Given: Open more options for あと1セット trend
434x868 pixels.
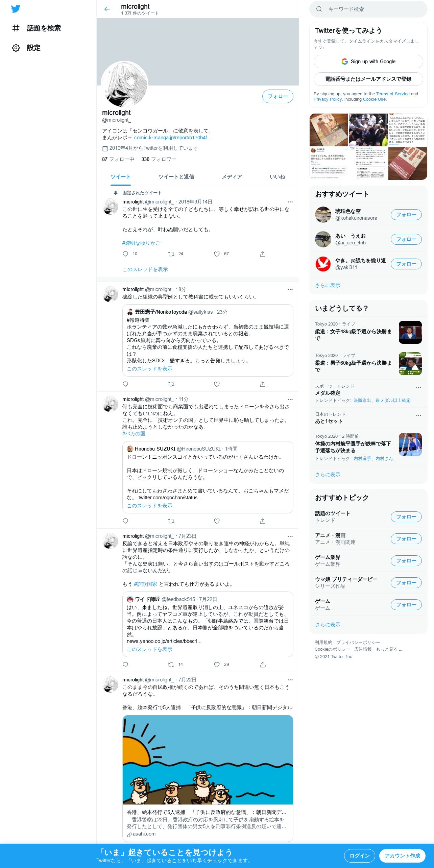Looking at the screenshot, I should click(418, 415).
